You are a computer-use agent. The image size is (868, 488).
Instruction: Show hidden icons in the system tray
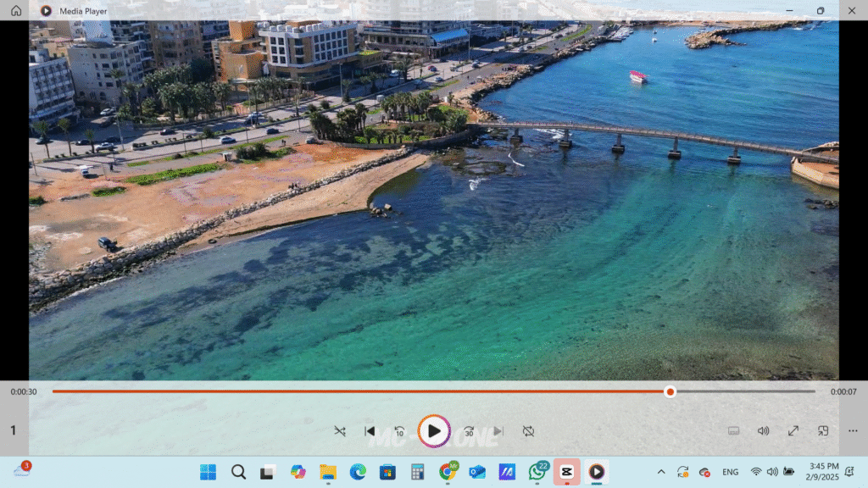(660, 471)
